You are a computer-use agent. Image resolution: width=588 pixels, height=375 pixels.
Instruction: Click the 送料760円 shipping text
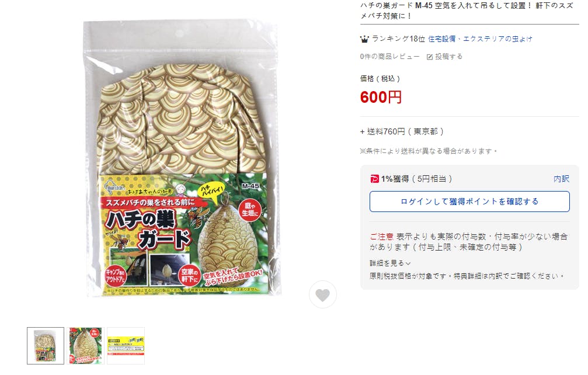[386, 131]
